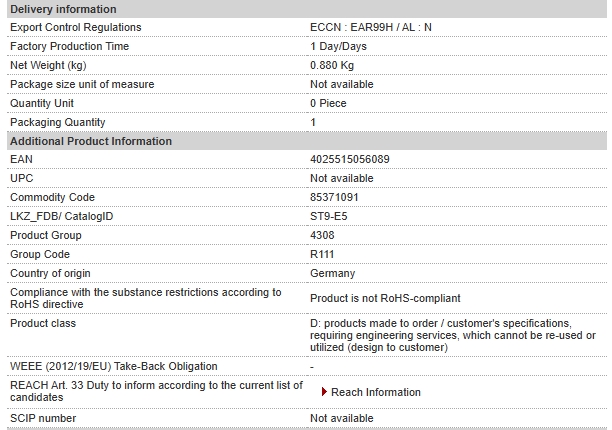
Task: Click the Net Weight value 0.880 Kg
Action: click(x=332, y=65)
